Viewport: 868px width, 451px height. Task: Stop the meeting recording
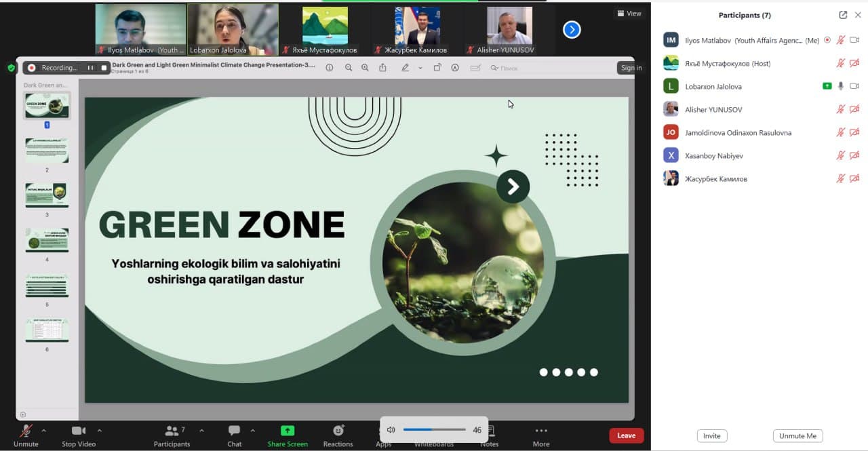(x=104, y=68)
